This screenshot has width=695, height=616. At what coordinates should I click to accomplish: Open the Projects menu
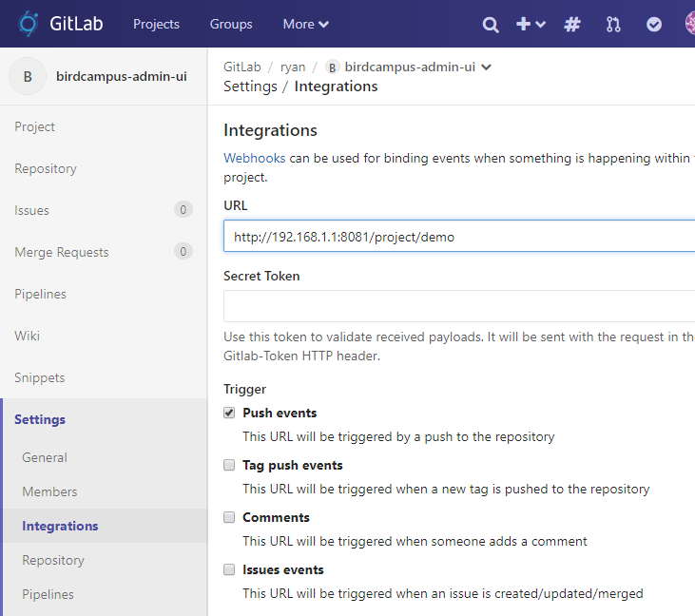coord(157,24)
